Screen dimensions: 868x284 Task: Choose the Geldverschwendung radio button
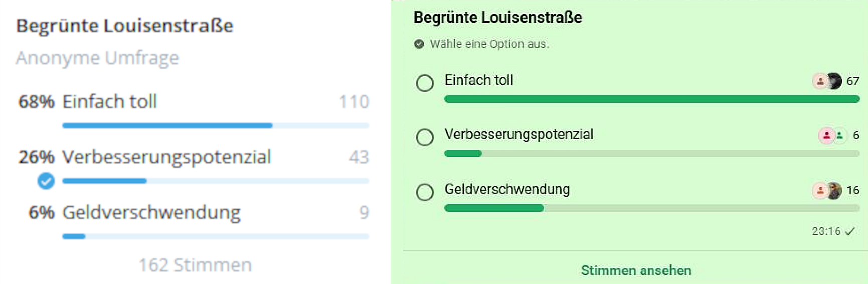point(425,192)
